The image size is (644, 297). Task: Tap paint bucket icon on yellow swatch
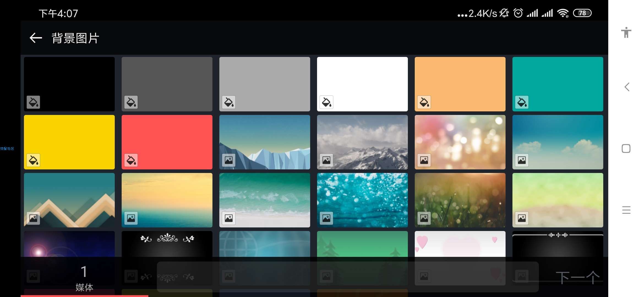pyautogui.click(x=33, y=160)
